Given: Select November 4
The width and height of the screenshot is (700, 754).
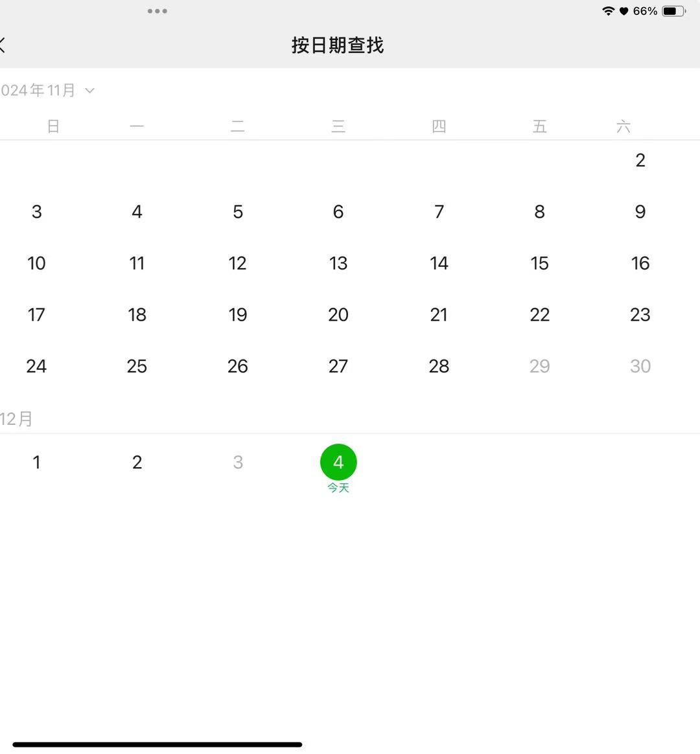Looking at the screenshot, I should [x=137, y=212].
